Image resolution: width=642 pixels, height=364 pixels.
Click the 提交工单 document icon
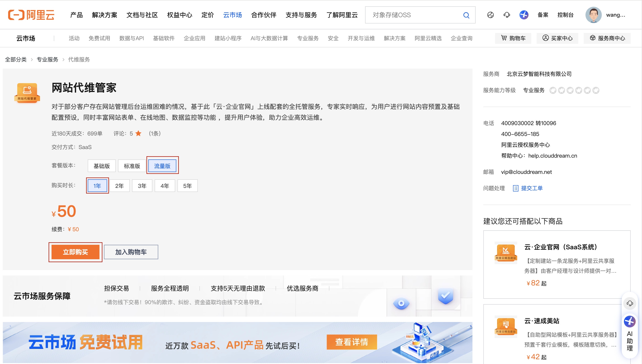click(x=515, y=188)
